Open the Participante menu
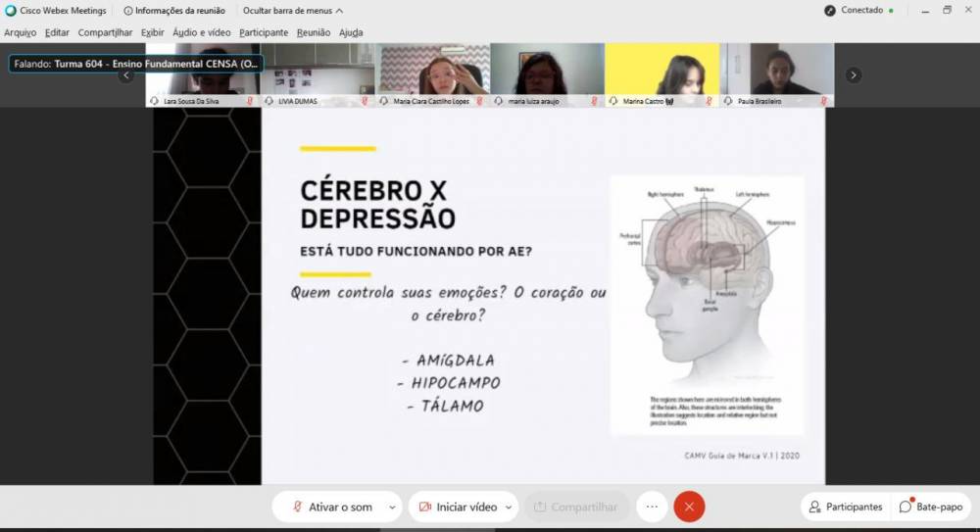This screenshot has width=980, height=532. pyautogui.click(x=264, y=32)
